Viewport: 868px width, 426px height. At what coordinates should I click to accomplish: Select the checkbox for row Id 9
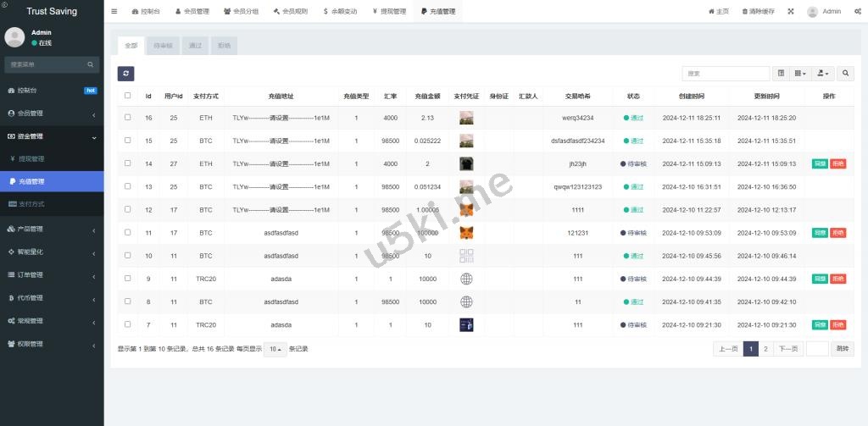click(x=128, y=278)
